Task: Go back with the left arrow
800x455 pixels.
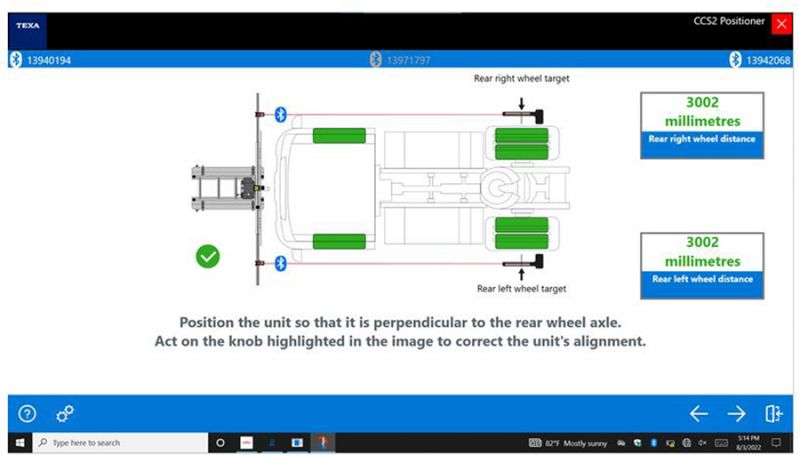Action: (x=698, y=413)
